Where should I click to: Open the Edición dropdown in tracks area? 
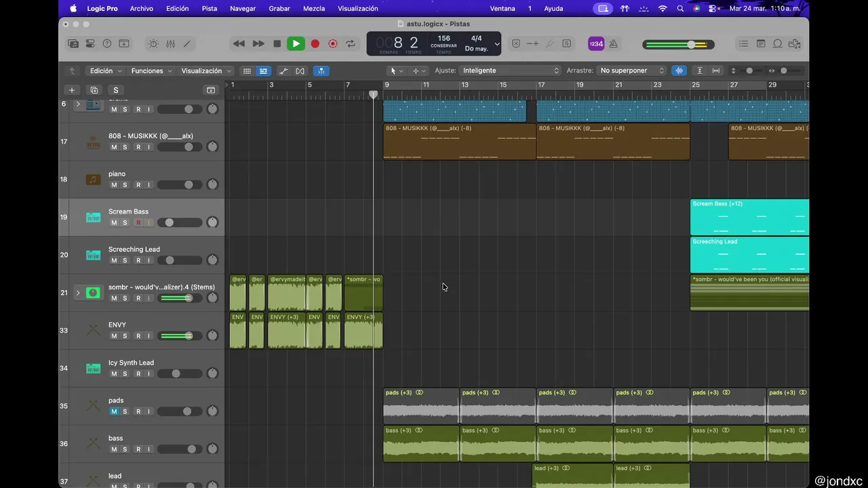[x=105, y=70]
